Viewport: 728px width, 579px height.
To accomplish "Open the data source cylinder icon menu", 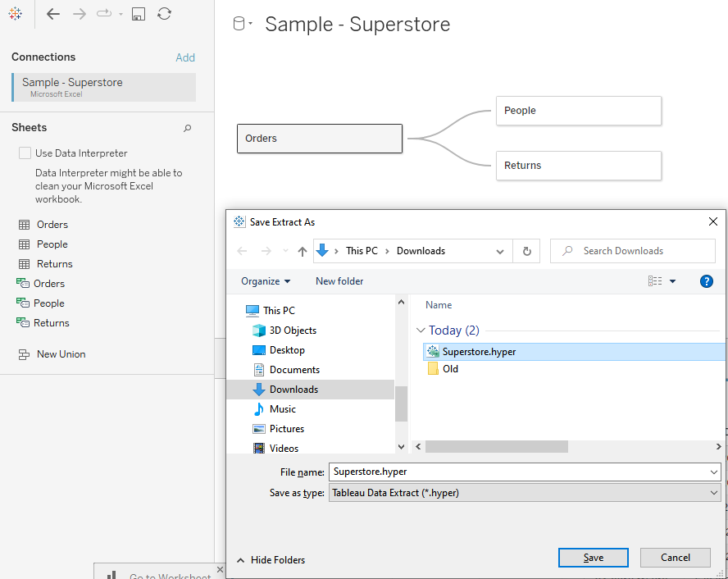I will [x=243, y=24].
